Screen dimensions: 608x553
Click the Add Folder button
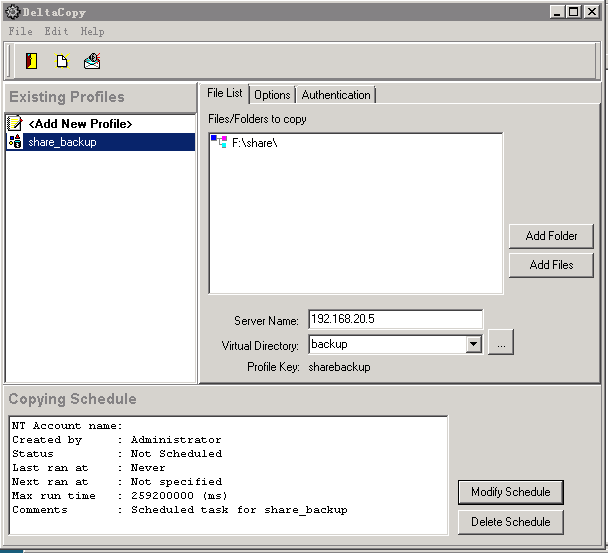point(551,236)
